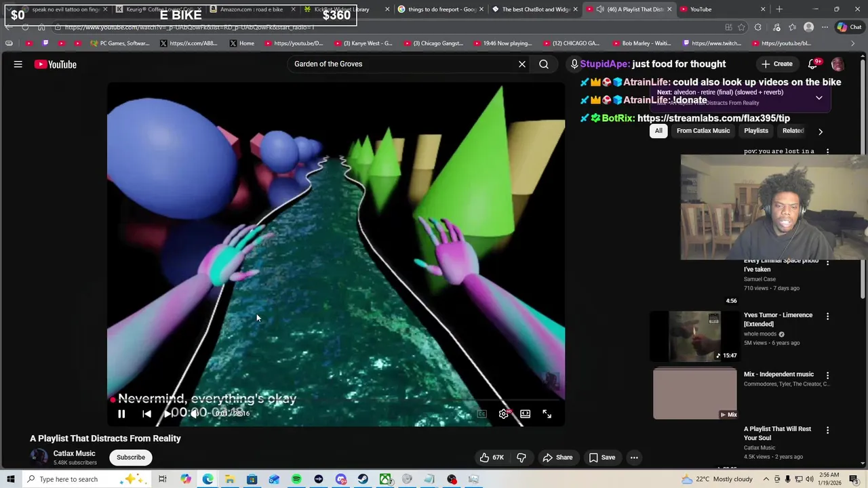
Task: Like the video with 67K likes
Action: pos(492,457)
